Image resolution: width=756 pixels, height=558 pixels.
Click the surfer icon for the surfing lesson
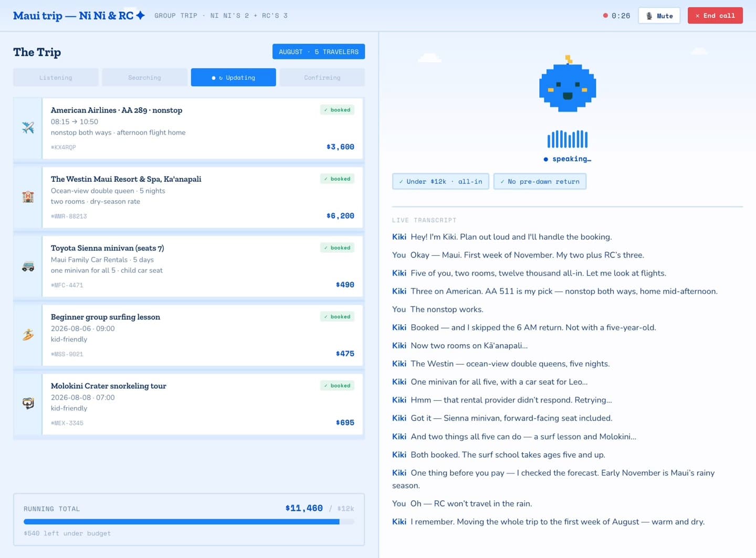[x=28, y=335]
